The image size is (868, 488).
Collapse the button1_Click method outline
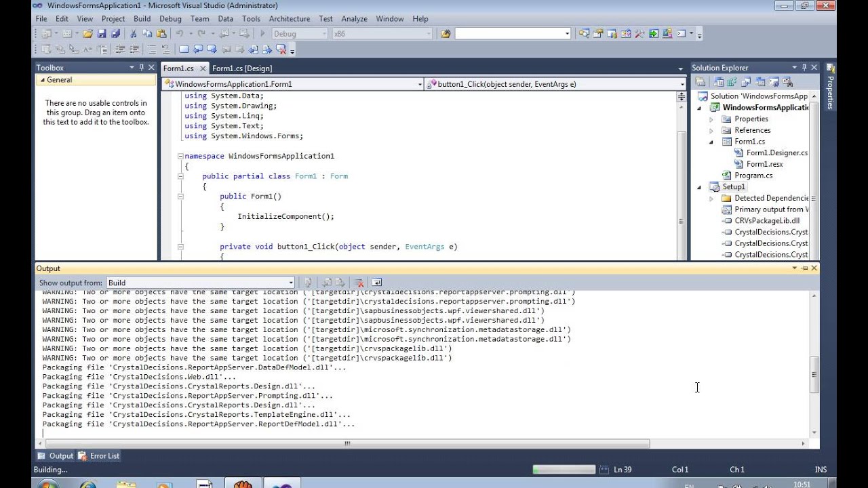pos(180,247)
